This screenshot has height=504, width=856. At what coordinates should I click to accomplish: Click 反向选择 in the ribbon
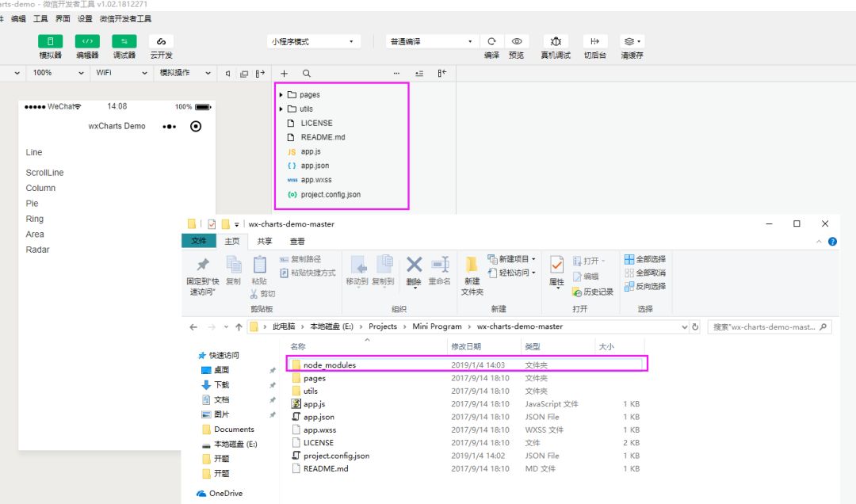[644, 286]
